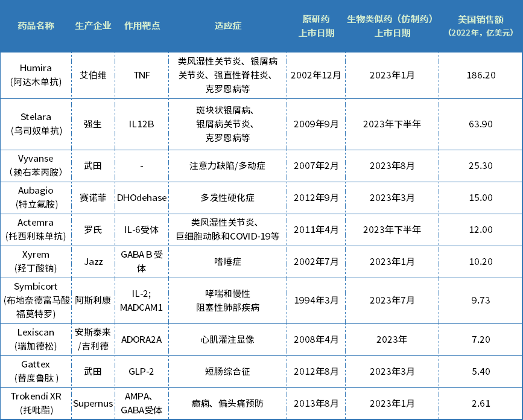Click the DHOdehase target cell
523x420 pixels.
pyautogui.click(x=142, y=197)
